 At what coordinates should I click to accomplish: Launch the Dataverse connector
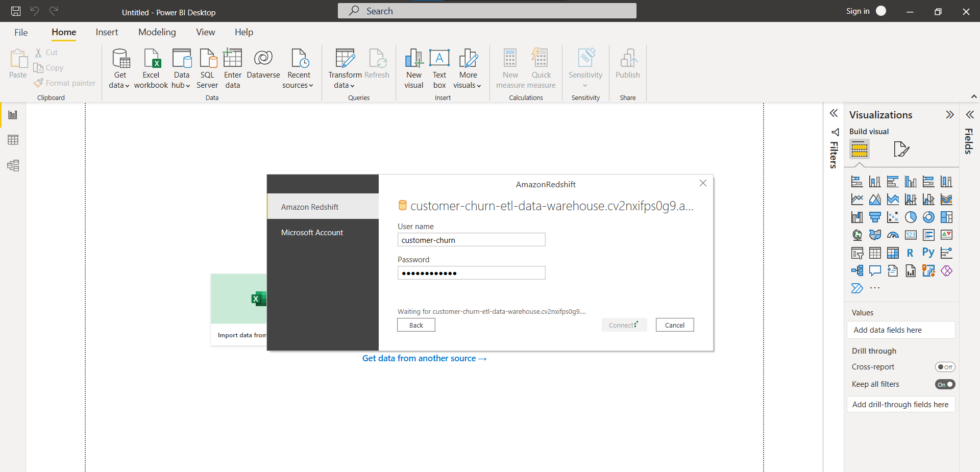click(x=263, y=64)
